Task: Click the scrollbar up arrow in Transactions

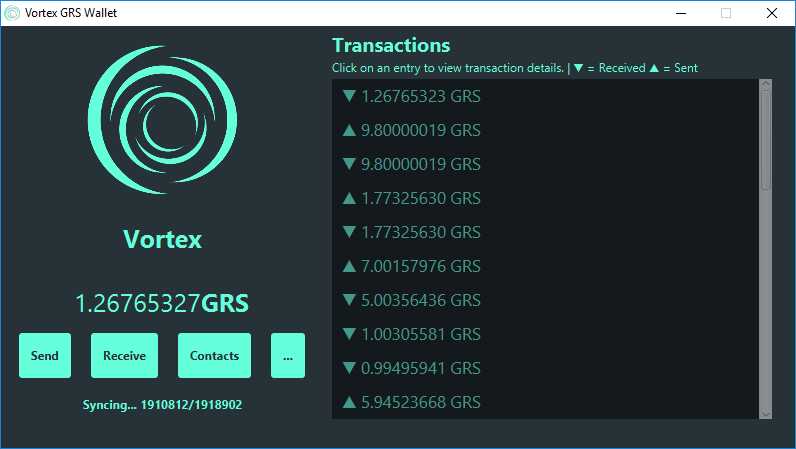Action: (766, 83)
